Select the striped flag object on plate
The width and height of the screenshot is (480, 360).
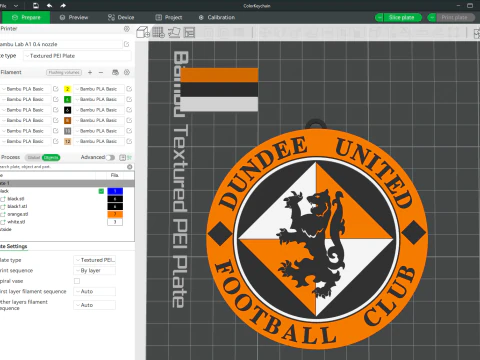[x=219, y=89]
